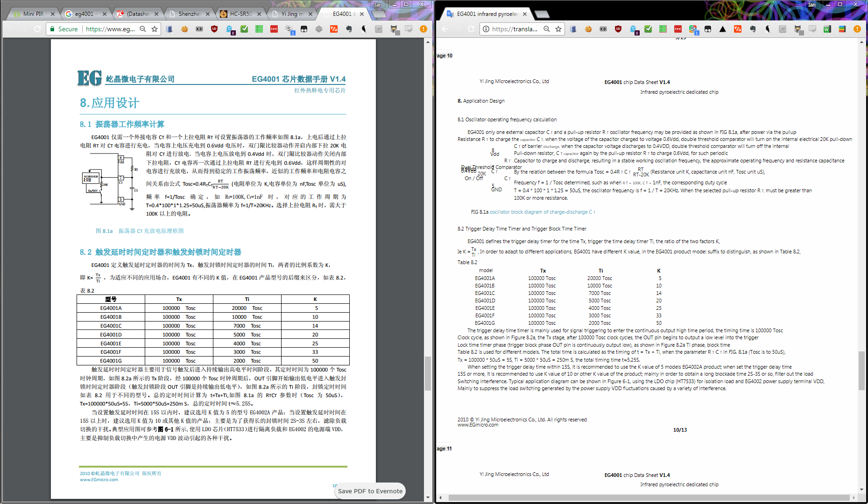Viewport: 868px width, 504px height.
Task: Click the translate window address bar URL
Action: 515,29
